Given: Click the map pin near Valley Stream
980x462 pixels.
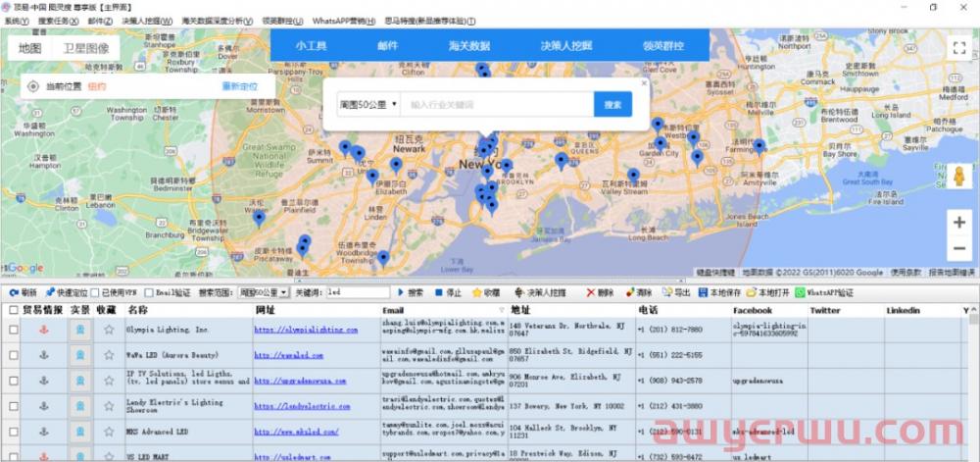Looking at the screenshot, I should point(633,176).
